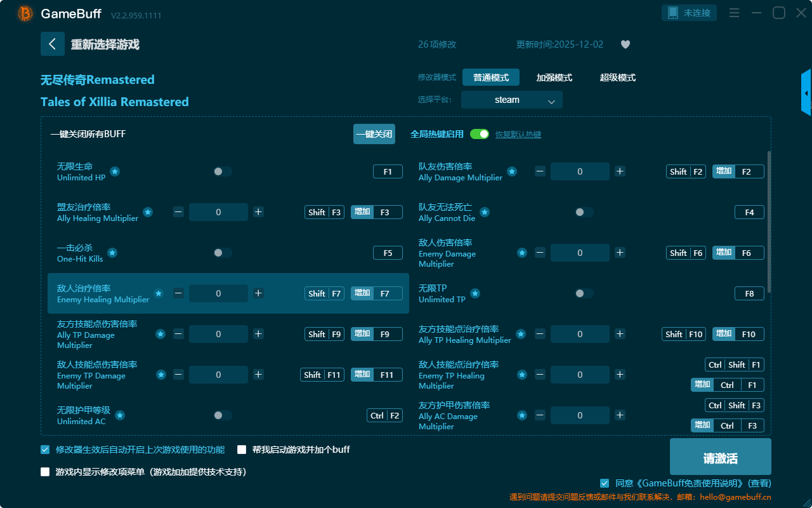Expand the right side panel arrow
812x508 pixels.
pos(806,93)
